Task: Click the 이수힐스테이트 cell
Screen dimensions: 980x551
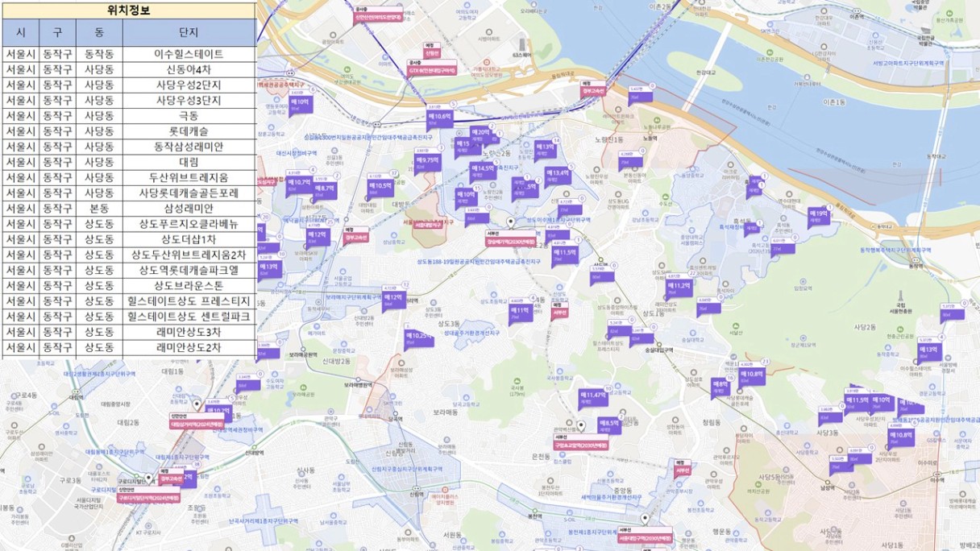Action: pyautogui.click(x=189, y=54)
